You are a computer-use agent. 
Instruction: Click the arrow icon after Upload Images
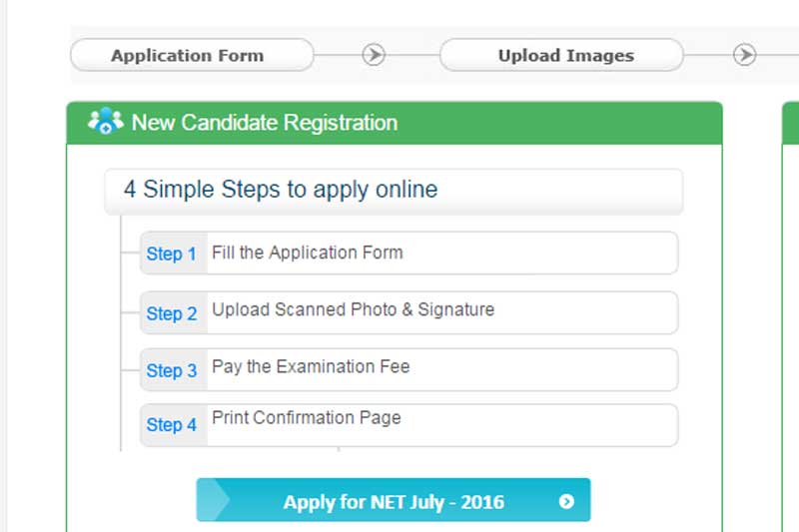coord(745,55)
